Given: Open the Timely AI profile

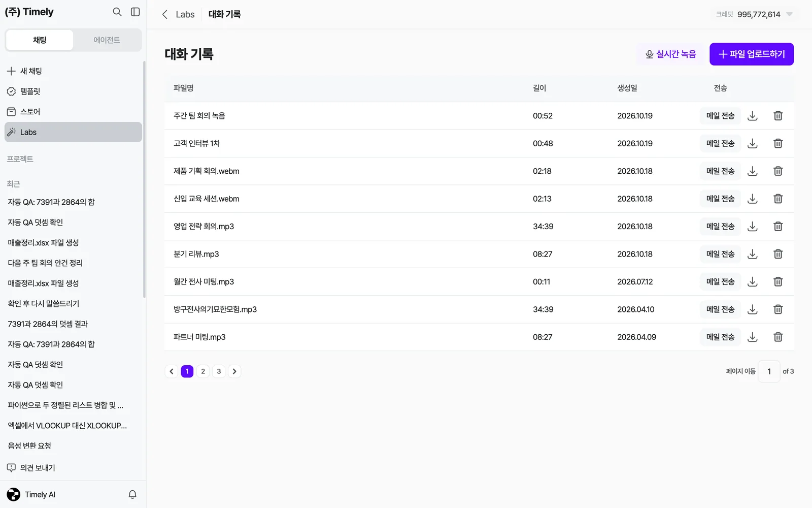Looking at the screenshot, I should click(31, 494).
